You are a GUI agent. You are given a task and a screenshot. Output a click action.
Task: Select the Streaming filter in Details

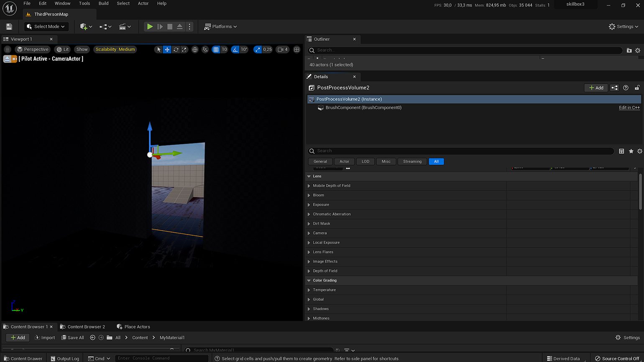pos(412,161)
